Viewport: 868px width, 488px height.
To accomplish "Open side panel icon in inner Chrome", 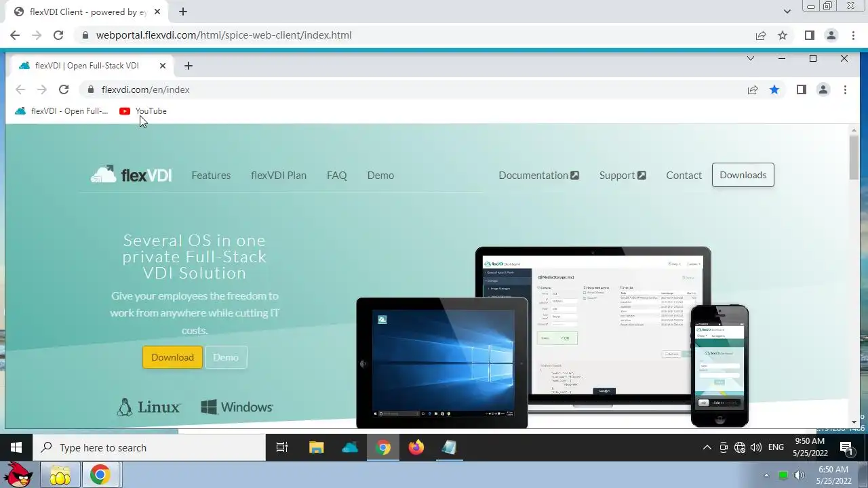I will click(802, 89).
